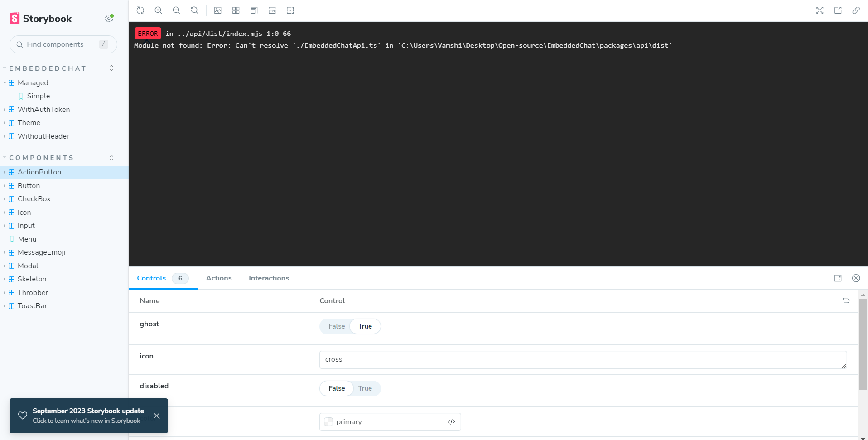Open the Simple story under Managed
Screen dimensions: 868x440
[x=38, y=96]
